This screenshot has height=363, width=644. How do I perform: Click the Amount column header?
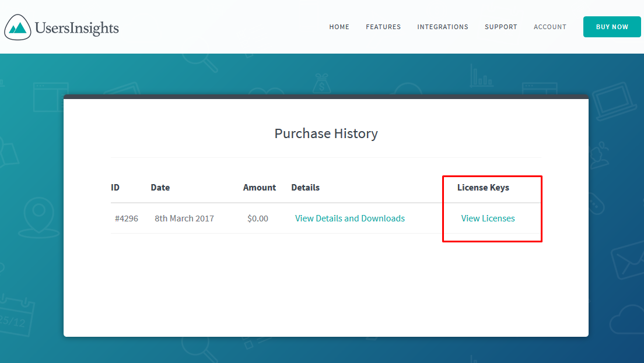pyautogui.click(x=259, y=188)
